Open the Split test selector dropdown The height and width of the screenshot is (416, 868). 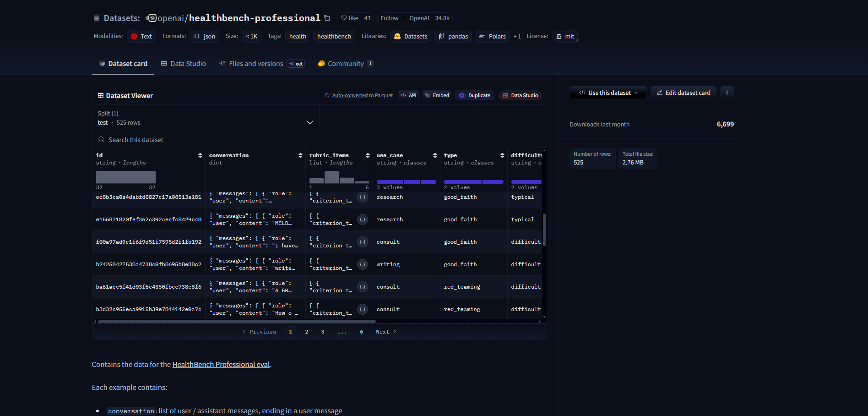(x=206, y=118)
